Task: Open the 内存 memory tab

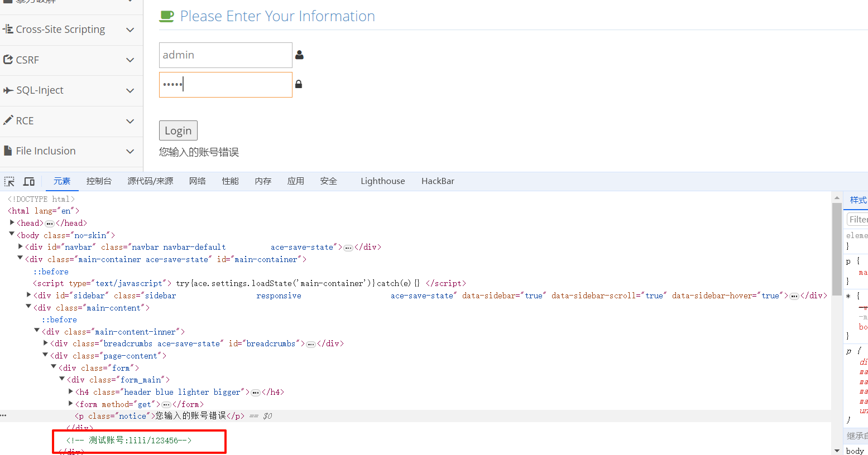Action: pos(263,181)
